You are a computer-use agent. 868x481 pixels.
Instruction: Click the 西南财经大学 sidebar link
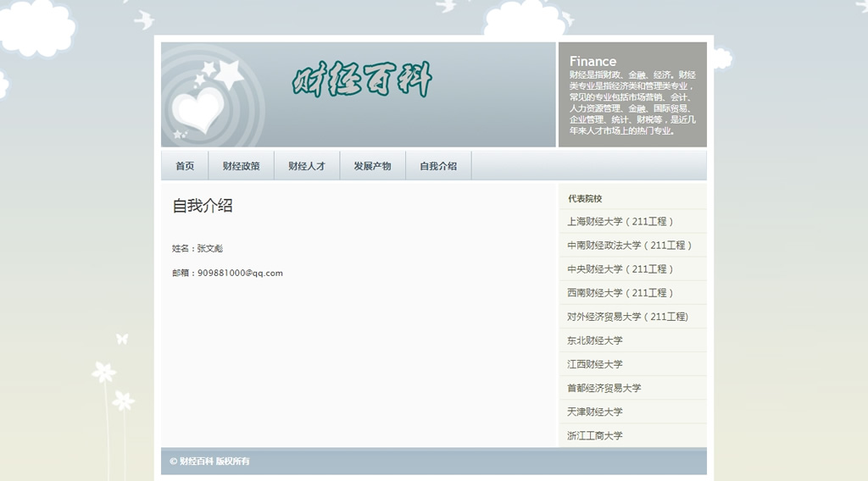pos(620,293)
